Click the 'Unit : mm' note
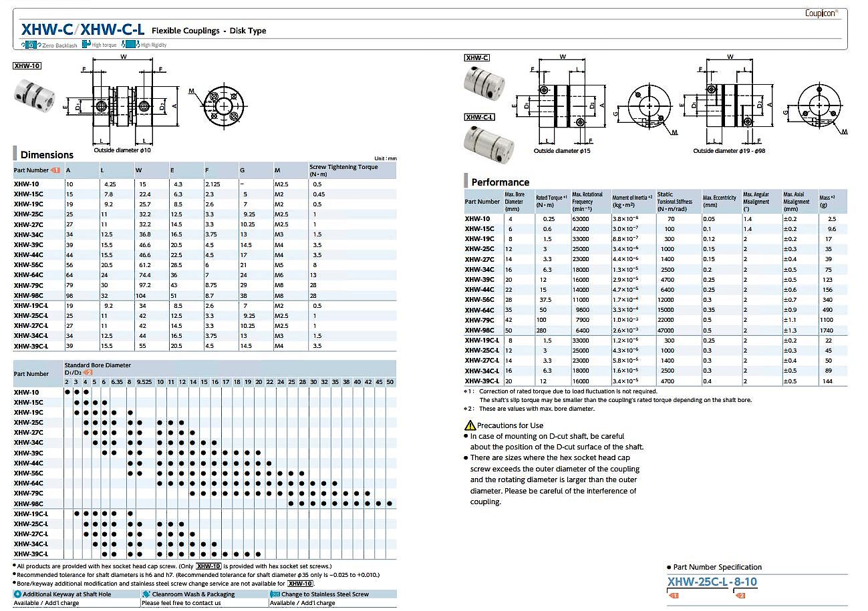Image resolution: width=868 pixels, height=611 pixels. point(386,158)
